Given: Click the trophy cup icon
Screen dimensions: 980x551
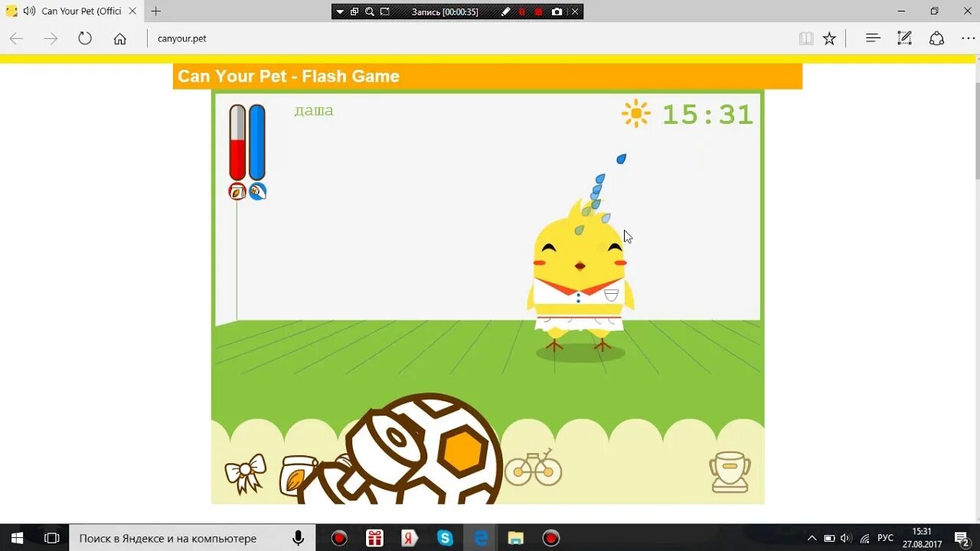Looking at the screenshot, I should coord(730,472).
